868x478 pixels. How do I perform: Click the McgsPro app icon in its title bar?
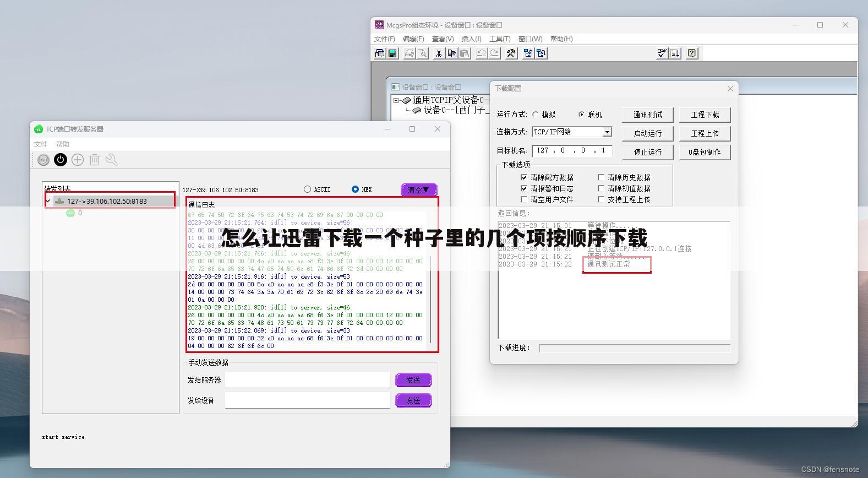coord(379,25)
